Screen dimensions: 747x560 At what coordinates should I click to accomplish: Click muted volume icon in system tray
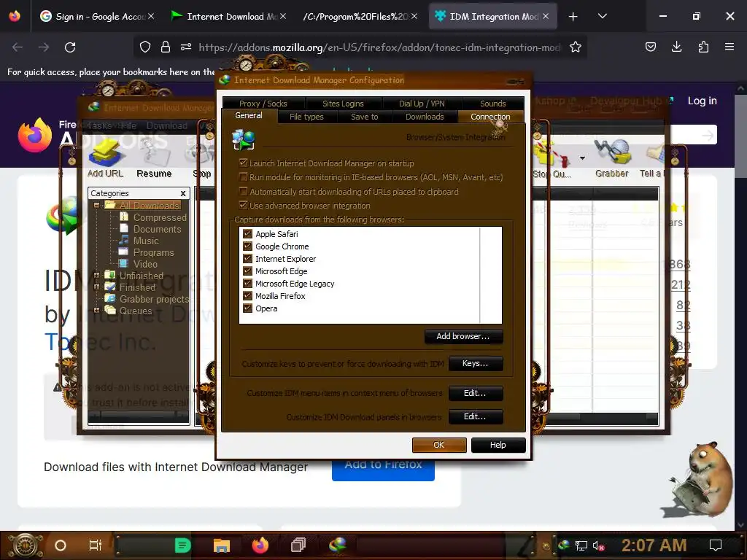pos(599,545)
